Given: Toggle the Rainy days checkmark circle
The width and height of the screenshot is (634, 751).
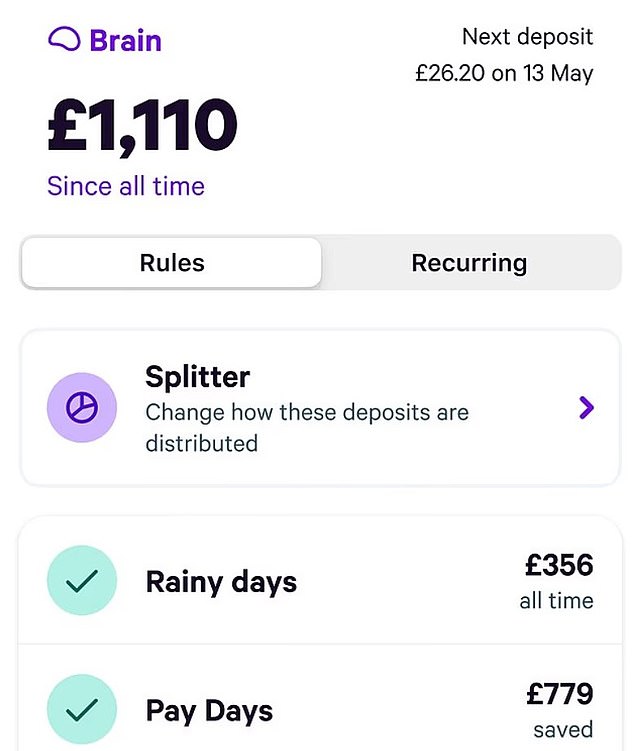Looking at the screenshot, I should (x=82, y=580).
